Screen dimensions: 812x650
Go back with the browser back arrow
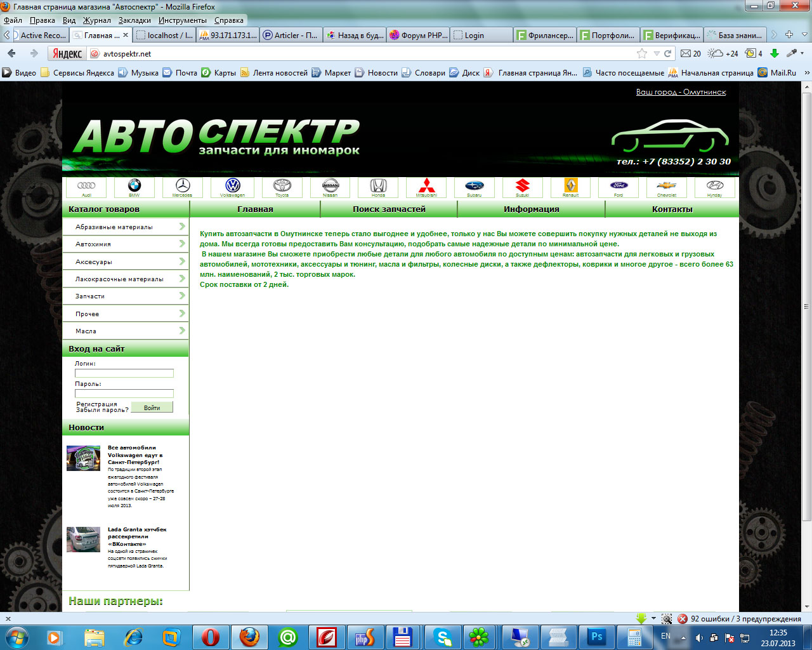pos(11,54)
